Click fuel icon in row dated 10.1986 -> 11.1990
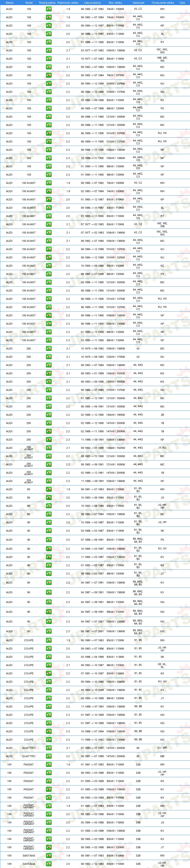190x868 pixels. [49, 158]
